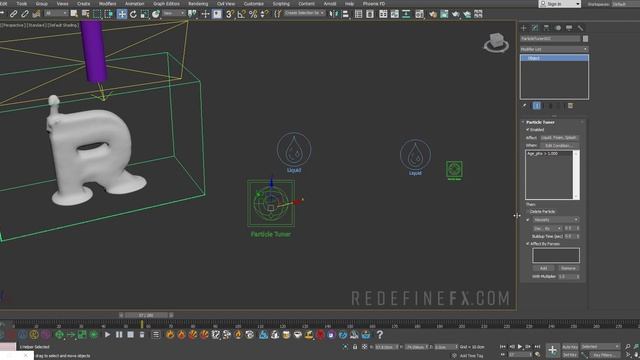640x360 pixels.
Task: Open the reference coordinate system 'View' dropdown
Action: click(173, 13)
